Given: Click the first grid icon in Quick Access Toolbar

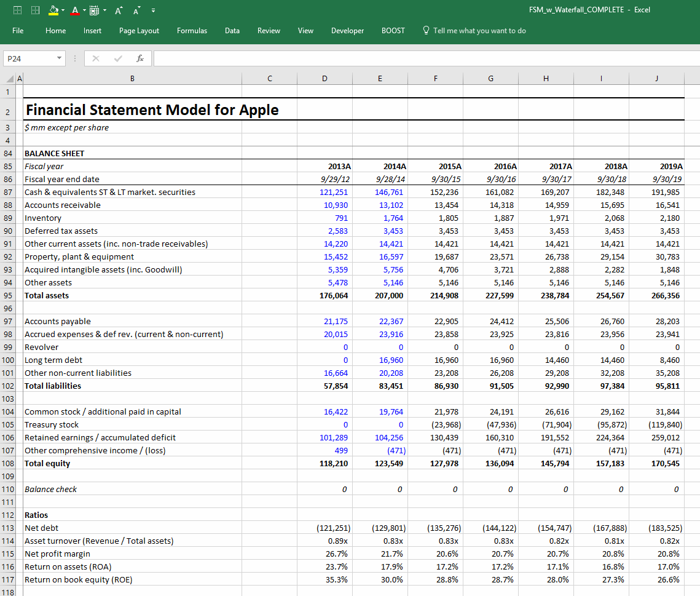Looking at the screenshot, I should (17, 10).
